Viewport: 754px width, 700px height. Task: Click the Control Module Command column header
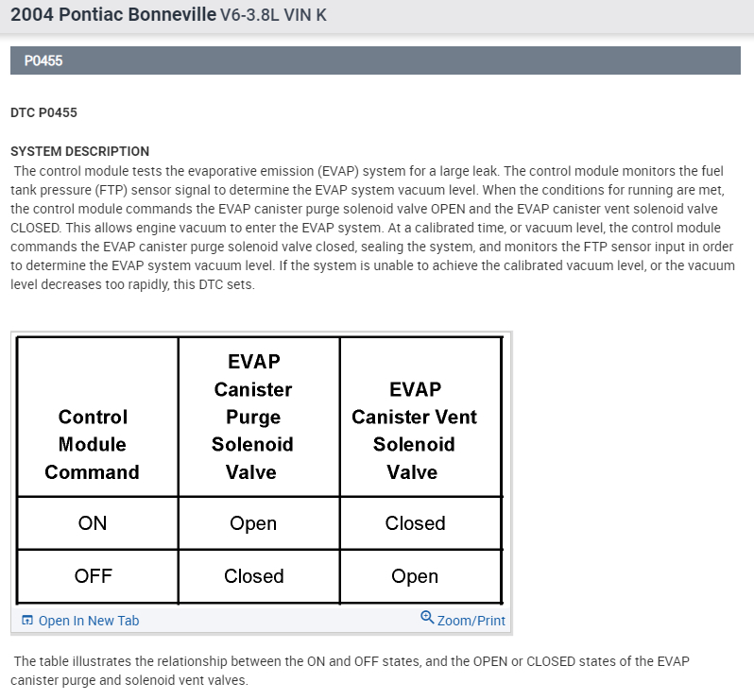[x=92, y=444]
